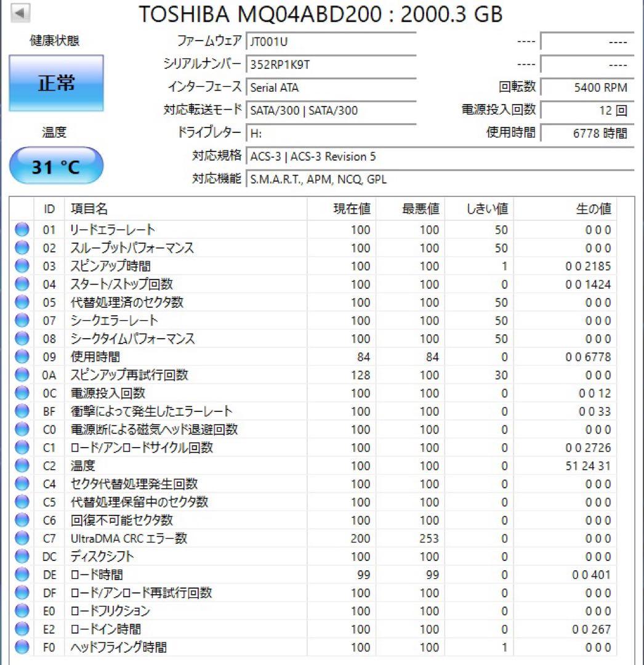This screenshot has width=644, height=665.
Task: Select the attribute name リードエラーレート
Action: tap(113, 230)
